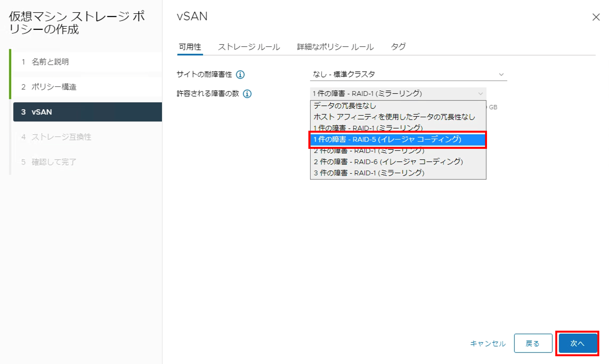The image size is (609, 364).
Task: Choose 1 件の障害 - RAID-1 (ミラーリング) in list
Action: [x=398, y=127]
